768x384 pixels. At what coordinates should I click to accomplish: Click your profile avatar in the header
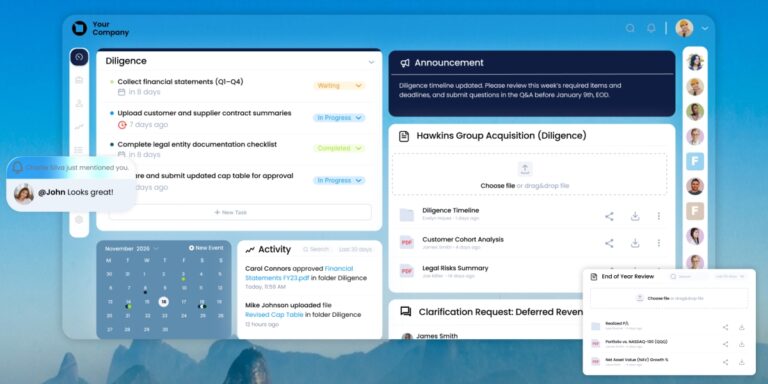click(684, 28)
